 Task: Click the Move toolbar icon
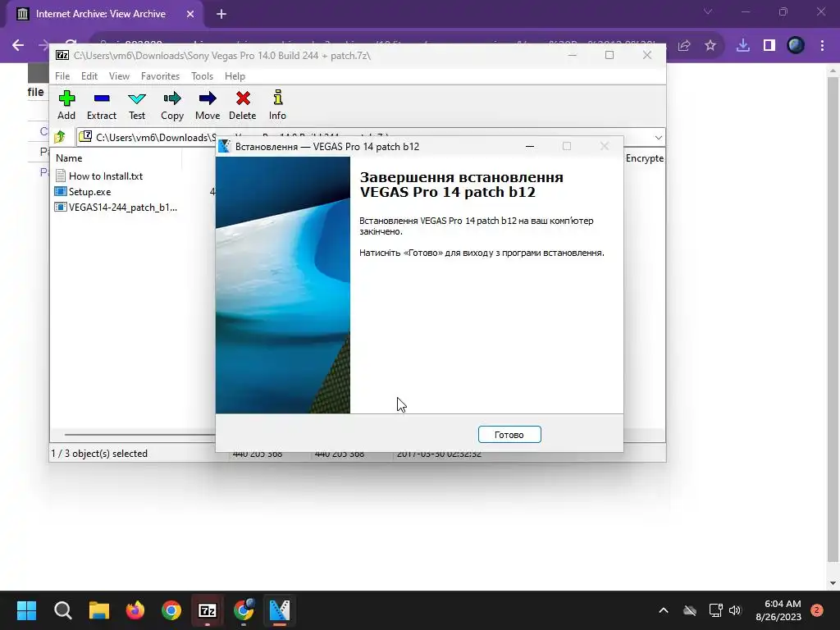pos(208,105)
